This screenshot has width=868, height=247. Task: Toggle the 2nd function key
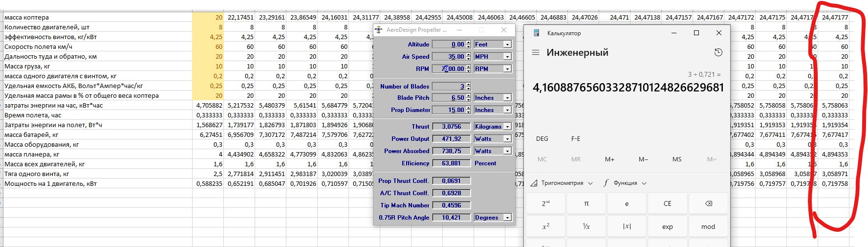pos(545,203)
